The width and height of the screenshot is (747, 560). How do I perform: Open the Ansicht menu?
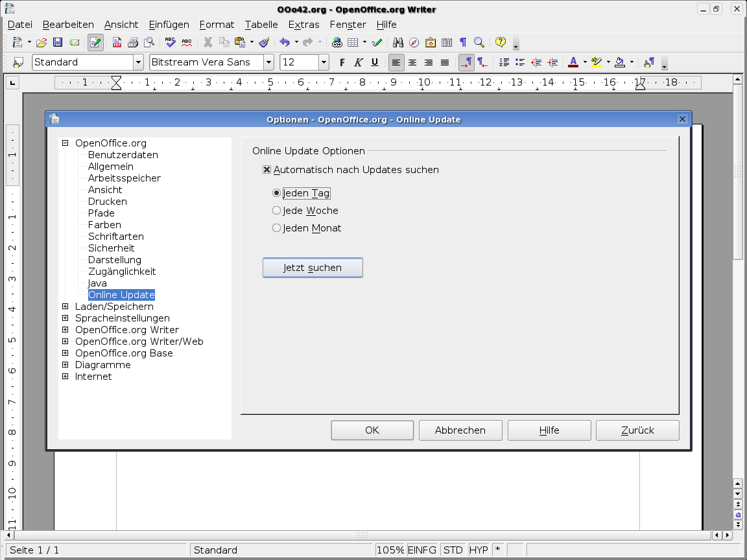pos(121,24)
